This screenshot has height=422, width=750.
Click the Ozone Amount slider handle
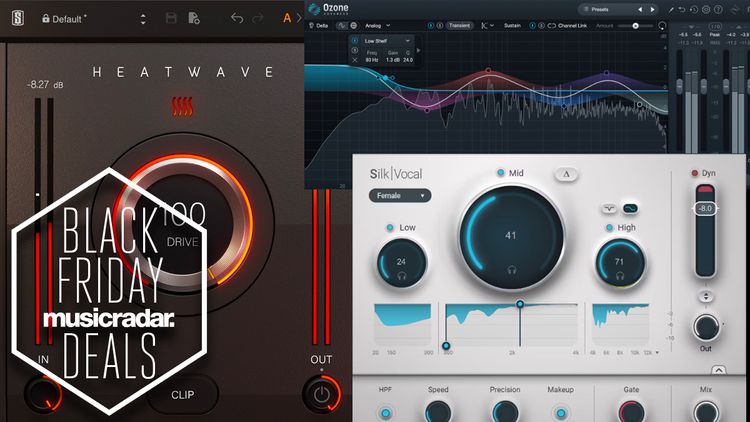tap(635, 25)
